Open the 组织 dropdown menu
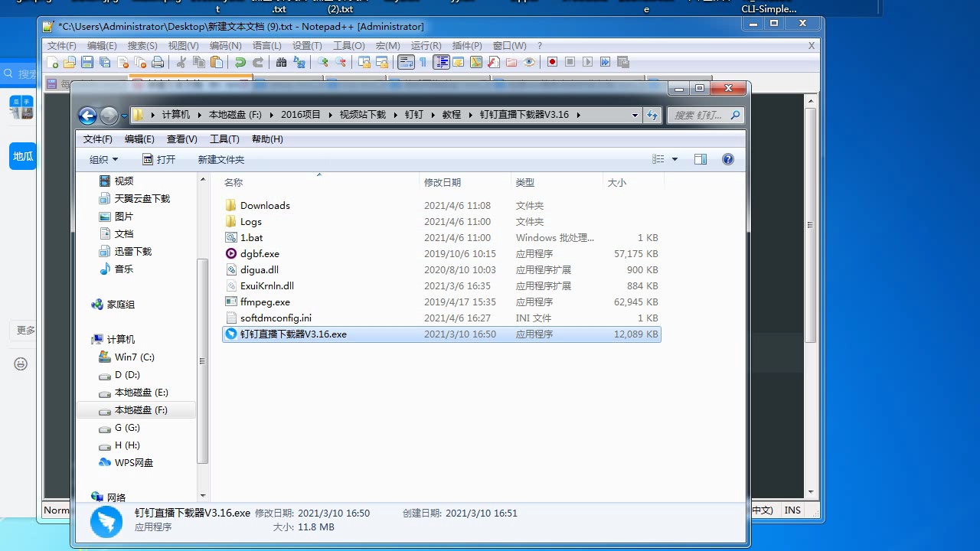Viewport: 980px width, 551px height. tap(104, 159)
